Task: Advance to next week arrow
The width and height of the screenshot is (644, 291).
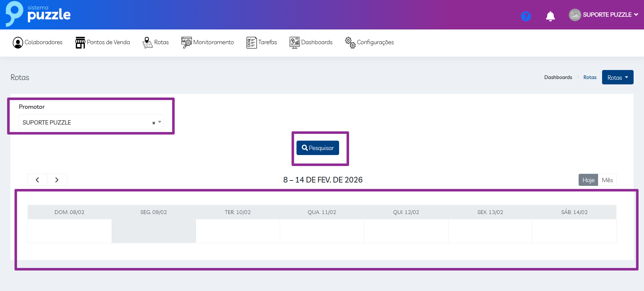Action: (x=57, y=180)
